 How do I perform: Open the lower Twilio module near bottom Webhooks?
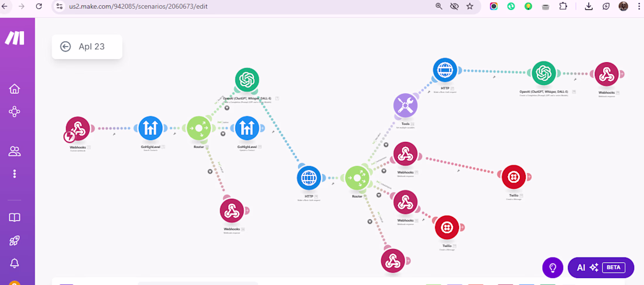click(447, 227)
